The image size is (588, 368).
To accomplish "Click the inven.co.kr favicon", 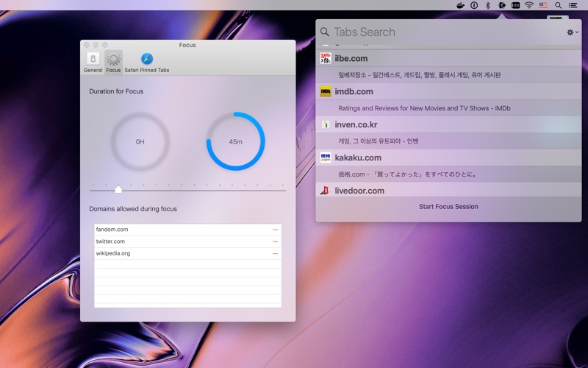I will coord(326,124).
